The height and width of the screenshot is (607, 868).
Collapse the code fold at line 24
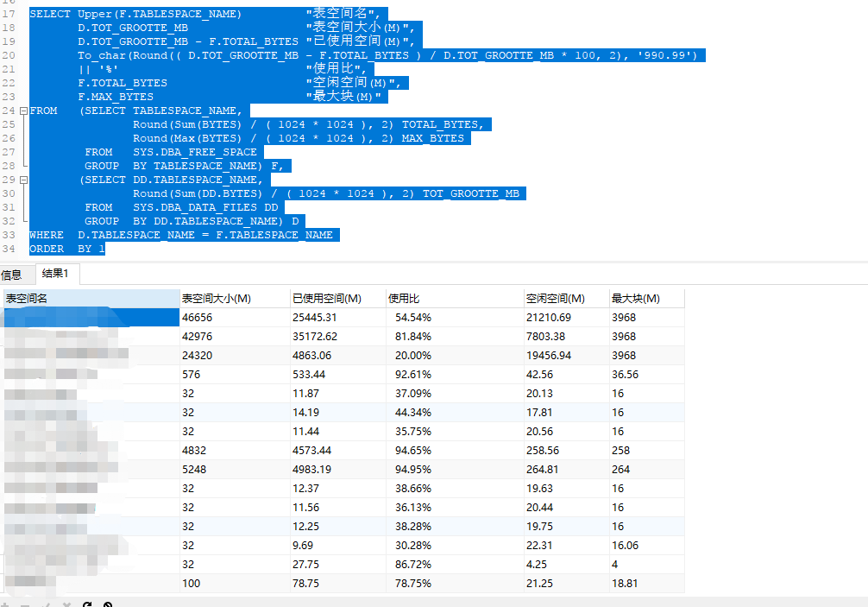tap(24, 111)
